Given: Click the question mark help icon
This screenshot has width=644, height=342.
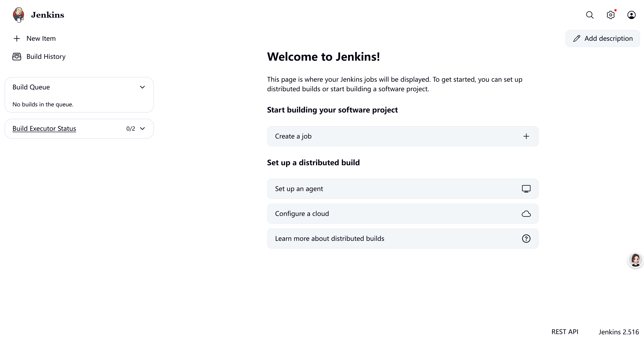Looking at the screenshot, I should coord(526,239).
